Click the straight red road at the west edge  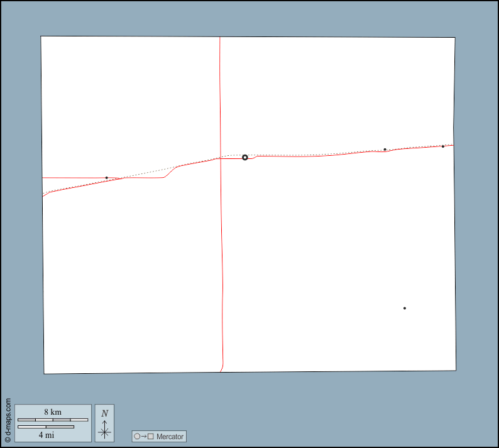coord(69,178)
